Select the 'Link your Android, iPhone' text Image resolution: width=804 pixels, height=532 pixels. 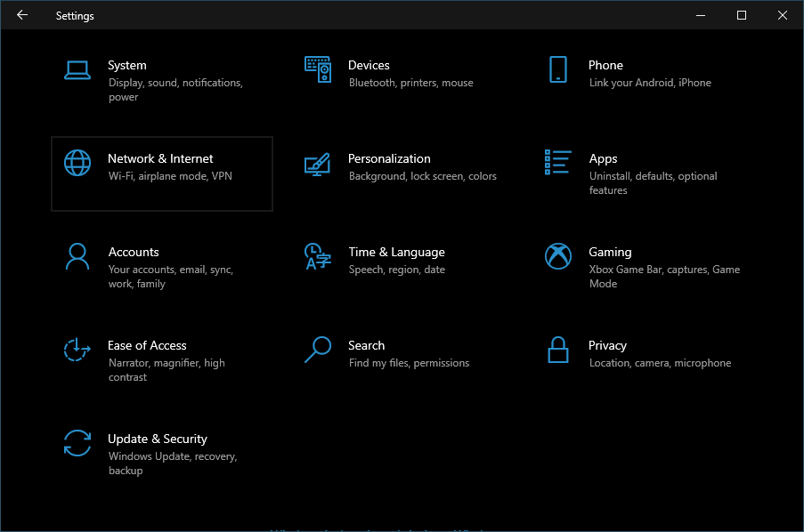coord(650,83)
